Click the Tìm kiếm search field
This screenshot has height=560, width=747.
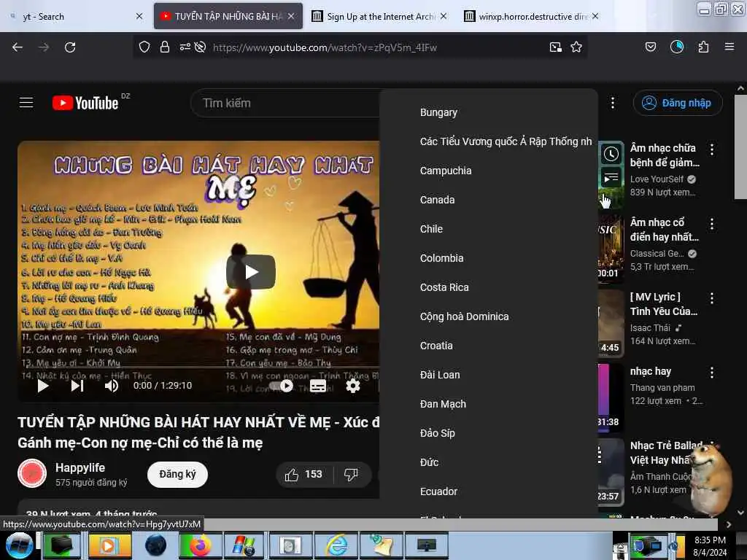(286, 103)
